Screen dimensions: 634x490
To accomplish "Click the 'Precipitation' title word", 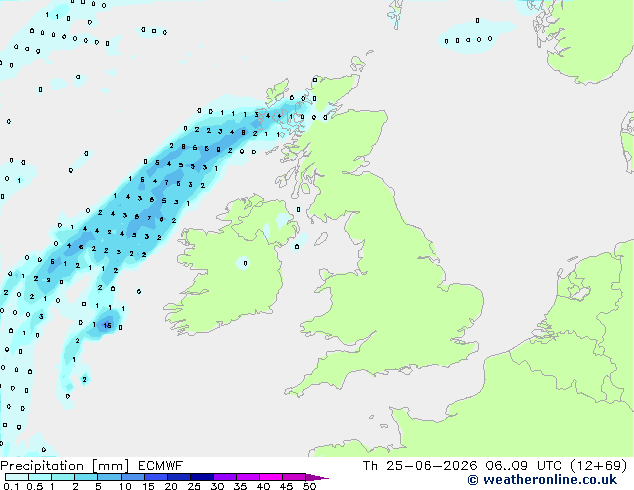I will (42, 466).
